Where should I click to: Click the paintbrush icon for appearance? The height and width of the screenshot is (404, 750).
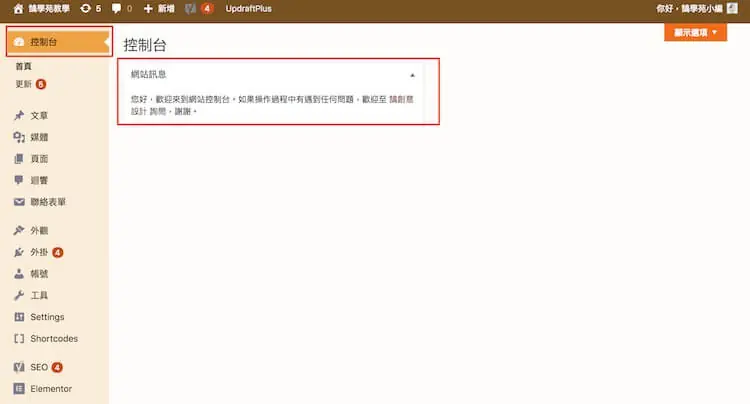pyautogui.click(x=19, y=230)
